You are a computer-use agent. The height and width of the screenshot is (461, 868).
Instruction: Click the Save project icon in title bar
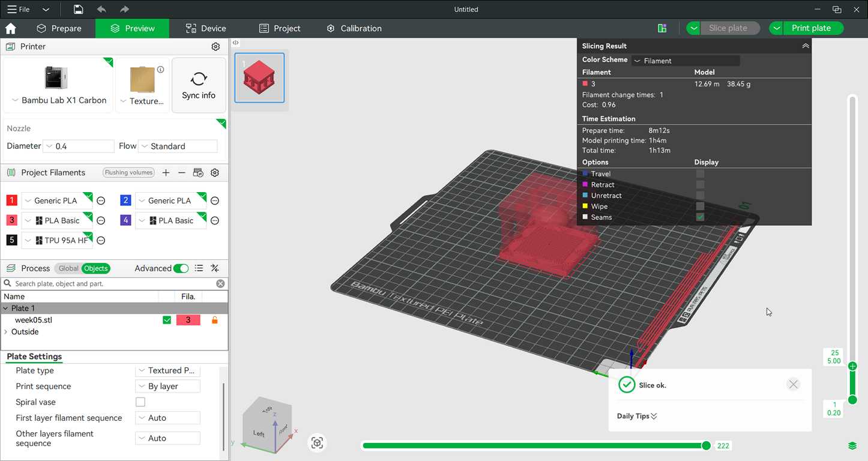[x=78, y=10]
